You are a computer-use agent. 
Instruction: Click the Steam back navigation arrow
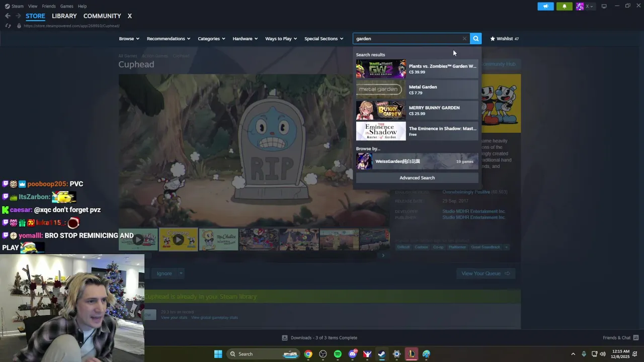click(x=8, y=16)
